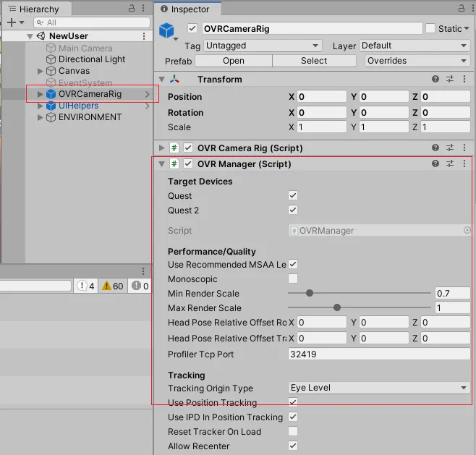
Task: Click the OVR Manager script hash icon
Action: pos(174,164)
